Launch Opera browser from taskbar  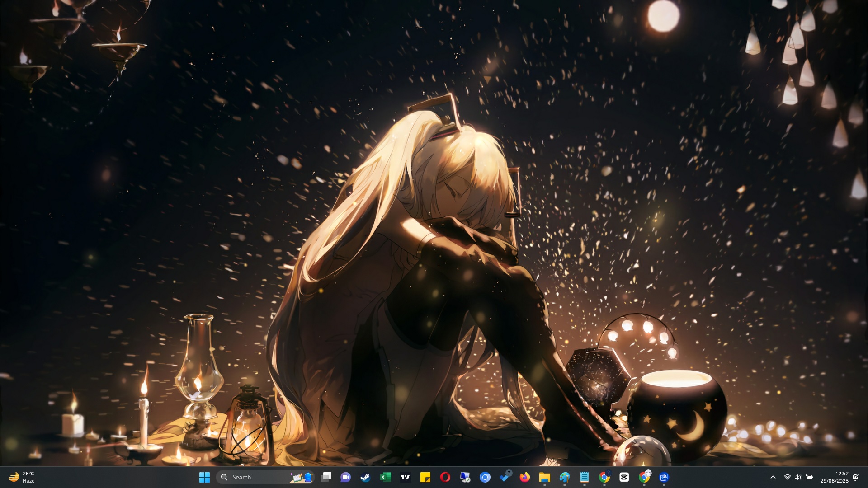tap(445, 477)
